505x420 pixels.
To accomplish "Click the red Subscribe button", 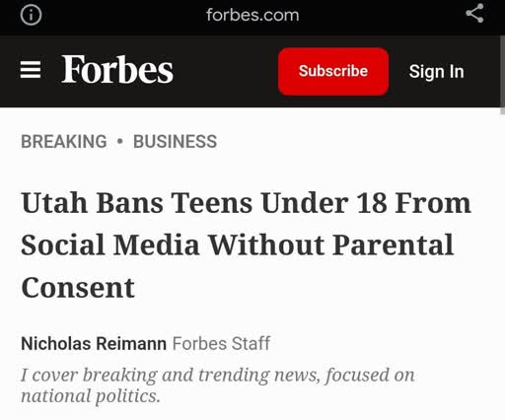I will (333, 71).
